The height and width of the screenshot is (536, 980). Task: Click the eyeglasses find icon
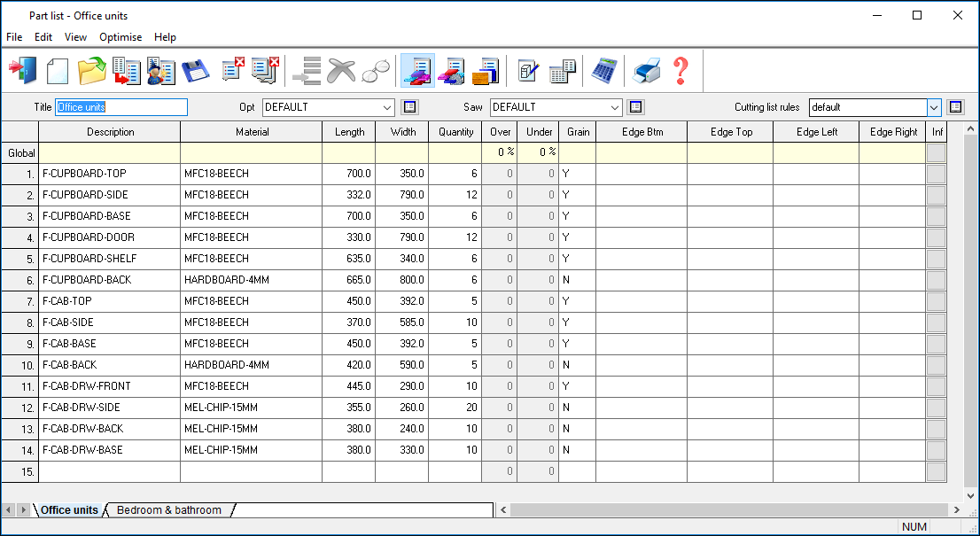pyautogui.click(x=375, y=70)
